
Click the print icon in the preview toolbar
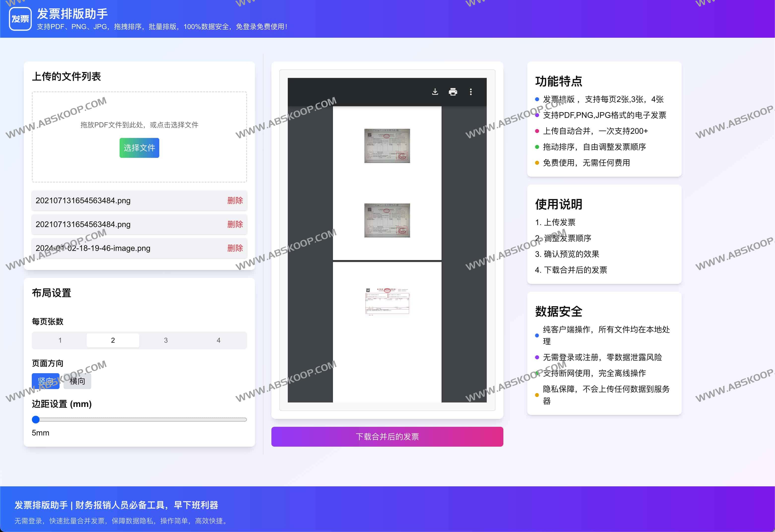pyautogui.click(x=453, y=92)
